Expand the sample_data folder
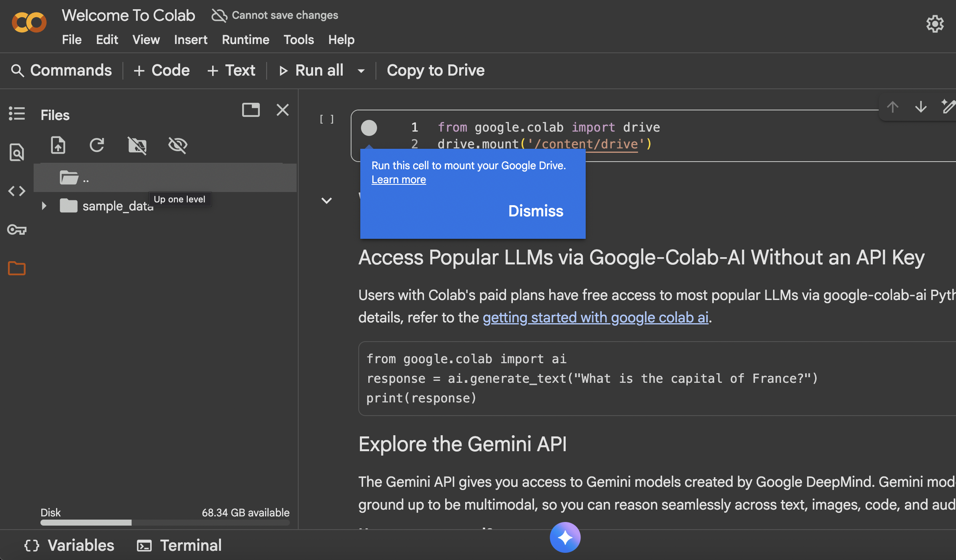Viewport: 956px width, 560px height. (44, 206)
